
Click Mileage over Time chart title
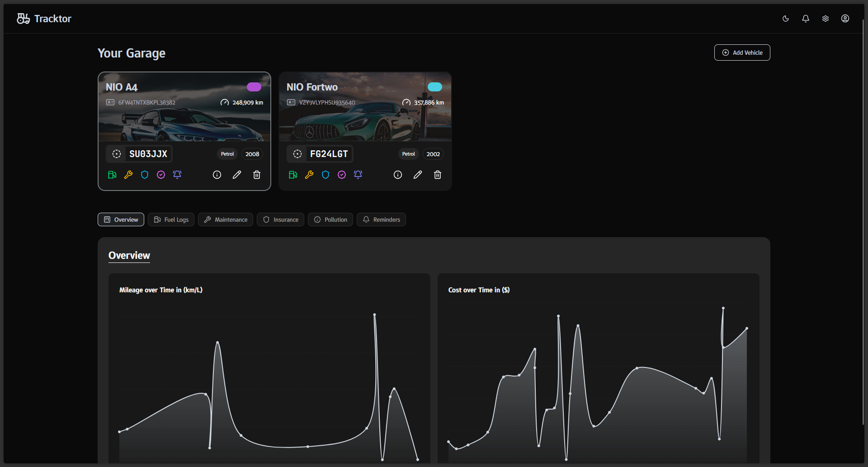tap(161, 290)
